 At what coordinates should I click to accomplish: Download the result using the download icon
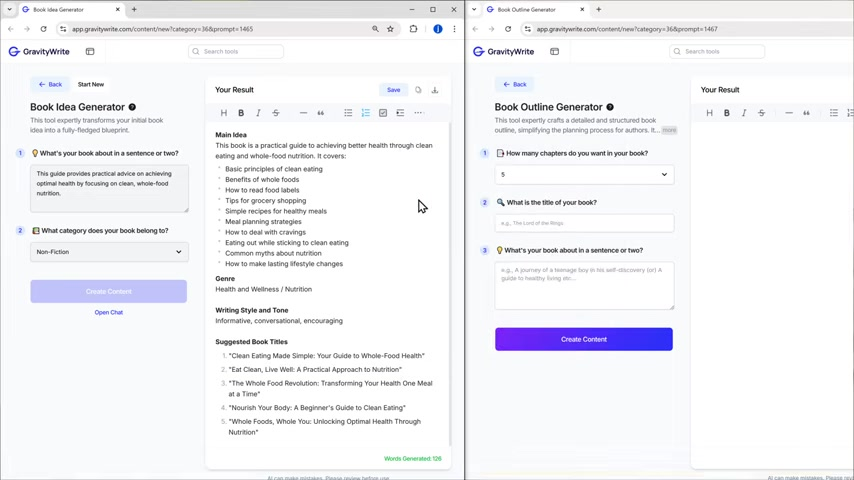(435, 90)
